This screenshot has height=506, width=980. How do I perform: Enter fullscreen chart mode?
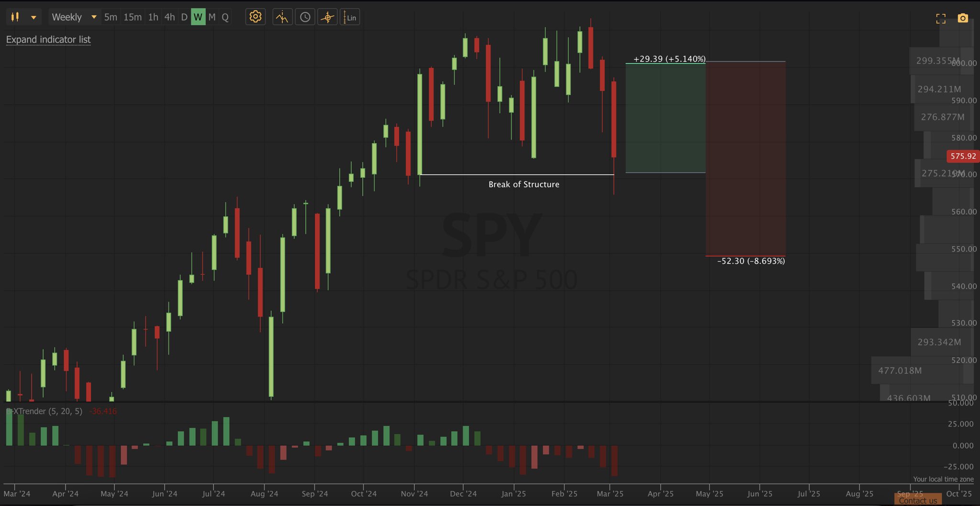(x=941, y=18)
